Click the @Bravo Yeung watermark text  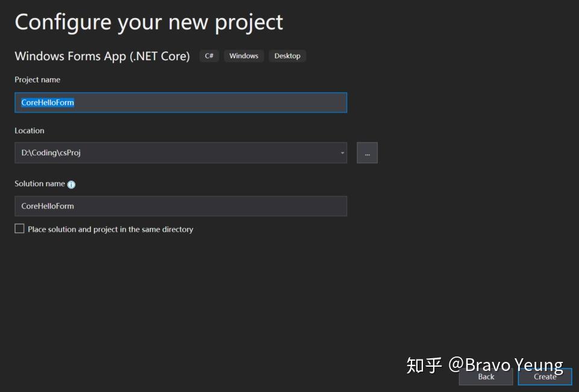[505, 365]
